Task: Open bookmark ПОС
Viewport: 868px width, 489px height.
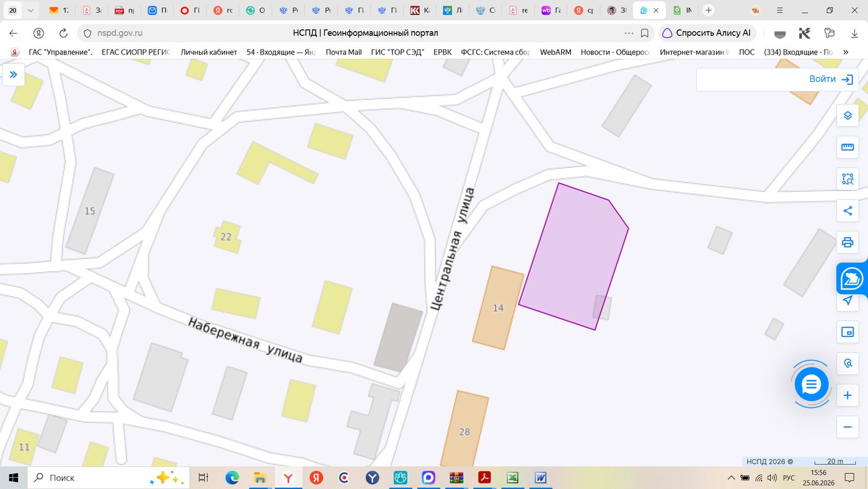Action: pyautogui.click(x=746, y=52)
